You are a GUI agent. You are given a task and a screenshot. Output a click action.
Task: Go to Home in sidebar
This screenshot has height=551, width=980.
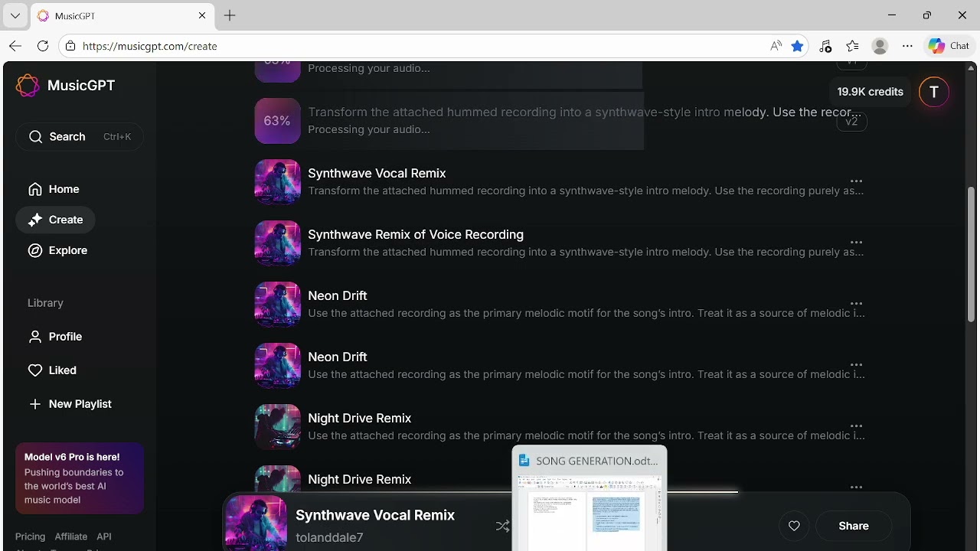[x=54, y=189]
